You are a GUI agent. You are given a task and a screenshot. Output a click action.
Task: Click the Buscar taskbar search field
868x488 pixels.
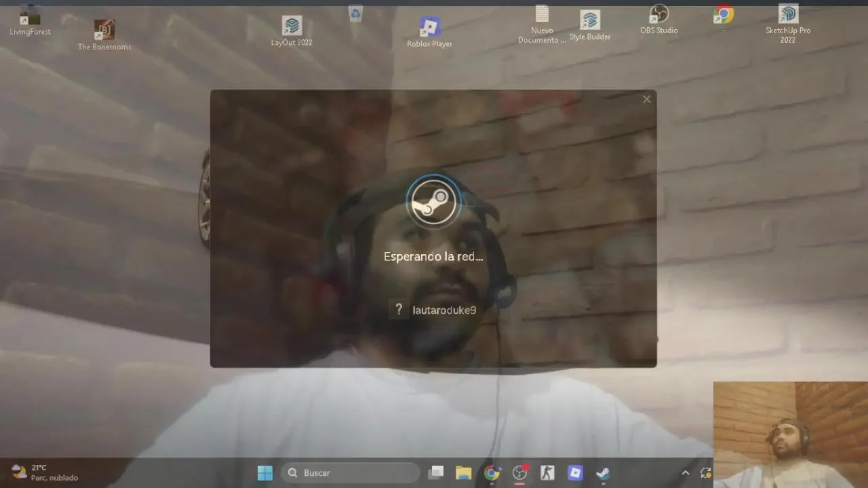[351, 472]
